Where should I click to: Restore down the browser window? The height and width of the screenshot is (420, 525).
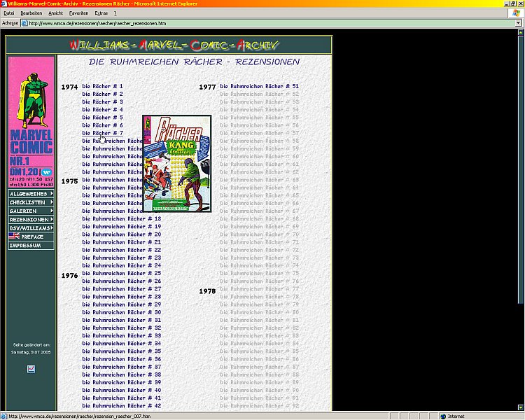coord(513,3)
